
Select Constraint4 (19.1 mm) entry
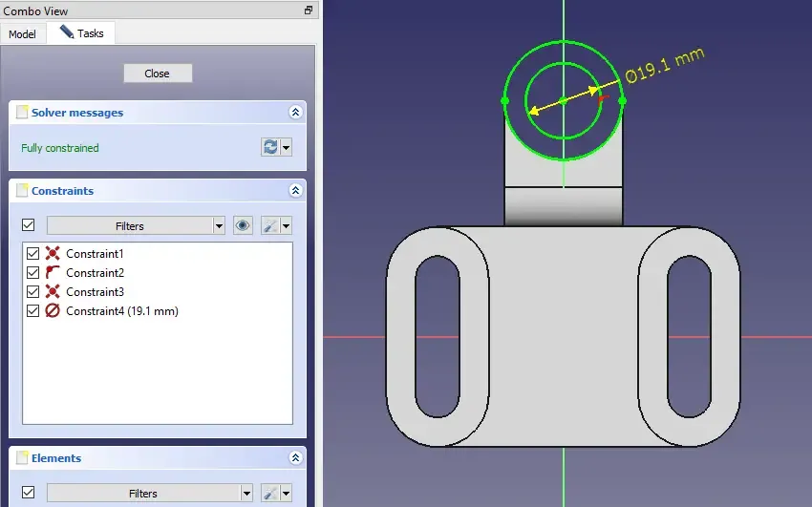(x=122, y=311)
